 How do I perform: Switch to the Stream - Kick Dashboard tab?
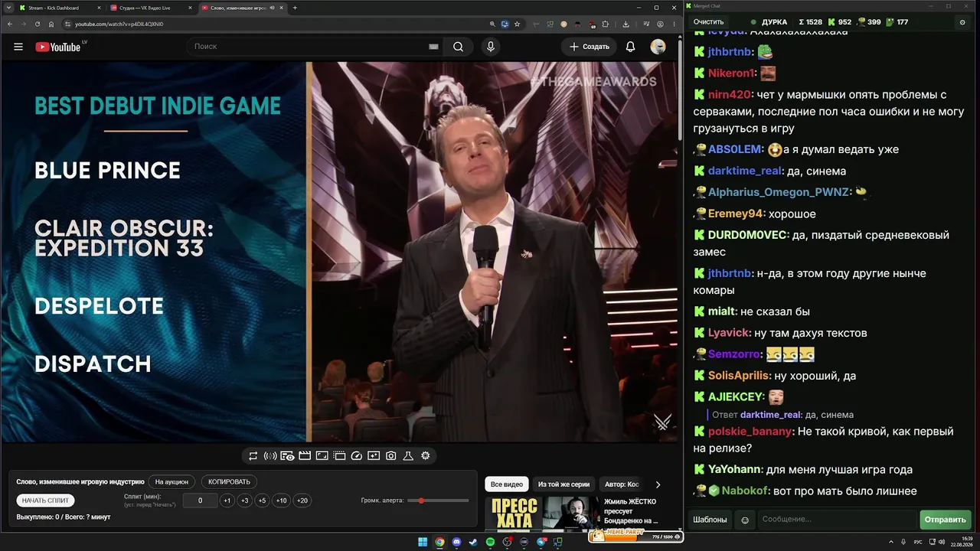point(59,8)
